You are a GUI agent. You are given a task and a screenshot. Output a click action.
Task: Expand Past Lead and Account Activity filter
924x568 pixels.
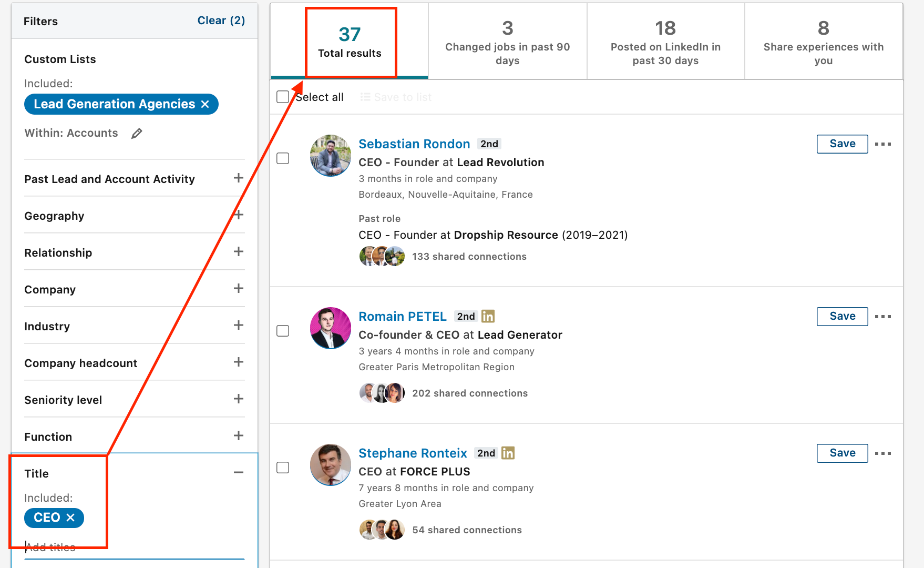239,178
